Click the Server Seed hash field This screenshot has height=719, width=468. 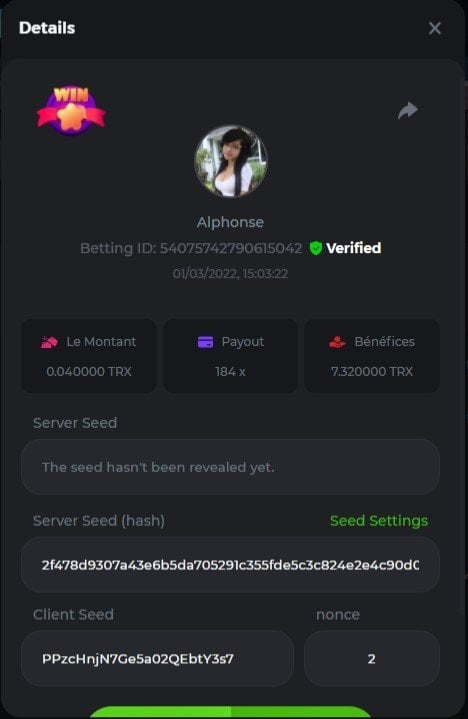(231, 564)
